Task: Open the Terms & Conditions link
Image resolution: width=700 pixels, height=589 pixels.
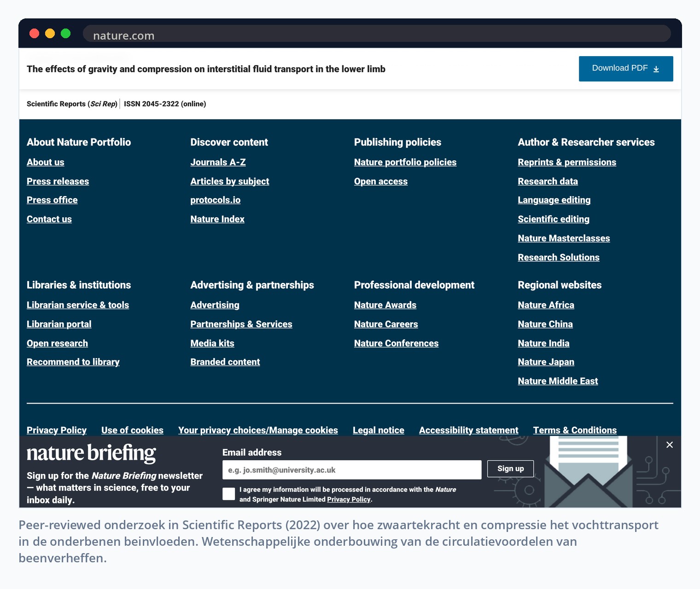Action: click(x=575, y=430)
